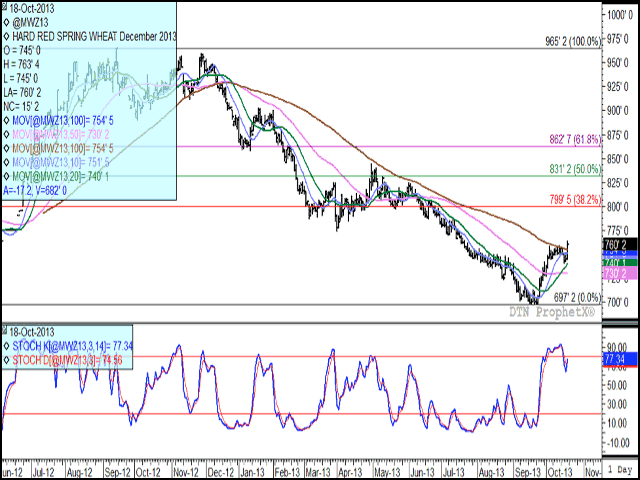Click the 30.00 stochastic axis label
640x480 pixels.
(x=617, y=404)
